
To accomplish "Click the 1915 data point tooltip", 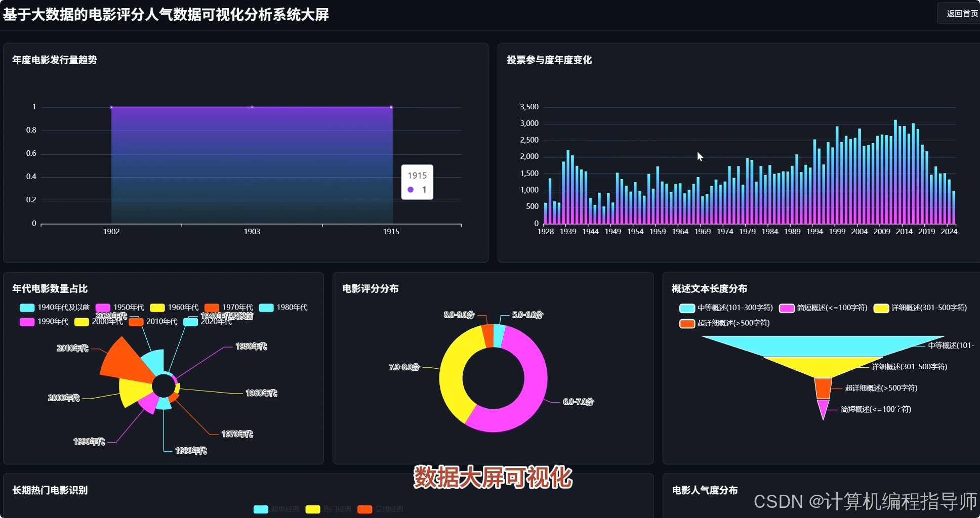I will tap(417, 182).
